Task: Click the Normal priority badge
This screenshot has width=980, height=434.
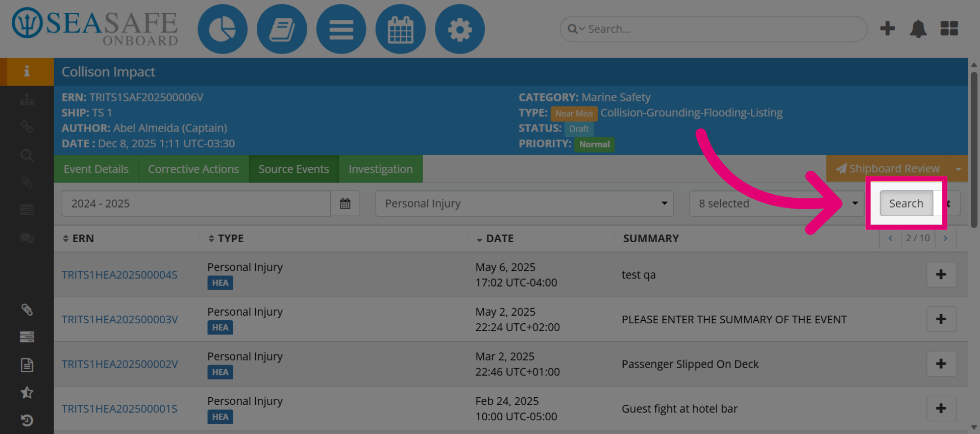Action: click(x=594, y=144)
